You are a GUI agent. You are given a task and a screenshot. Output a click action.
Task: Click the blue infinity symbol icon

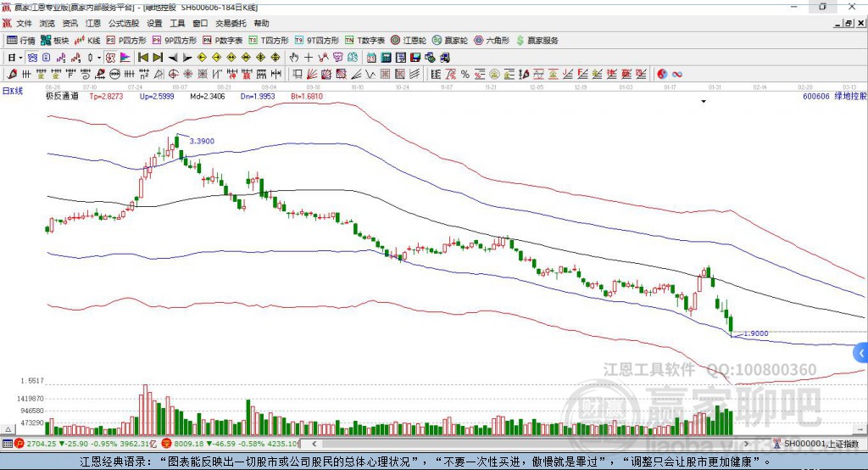677,75
